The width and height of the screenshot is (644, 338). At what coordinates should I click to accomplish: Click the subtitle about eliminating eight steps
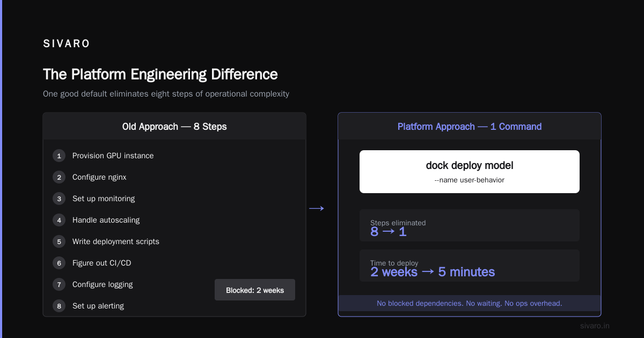pos(166,94)
